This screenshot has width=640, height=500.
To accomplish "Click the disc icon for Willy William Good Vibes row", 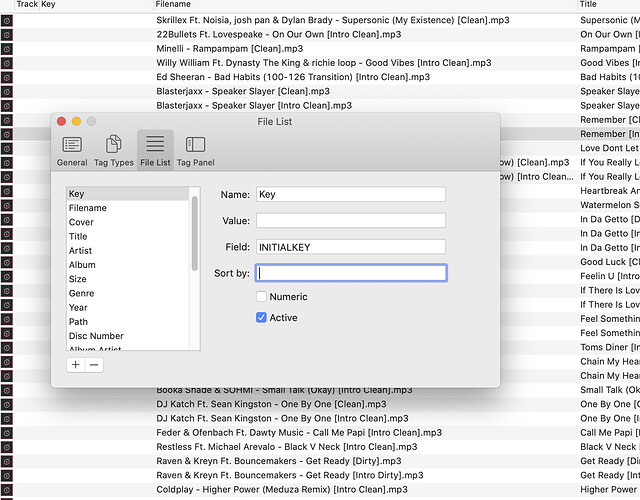I will (x=7, y=63).
